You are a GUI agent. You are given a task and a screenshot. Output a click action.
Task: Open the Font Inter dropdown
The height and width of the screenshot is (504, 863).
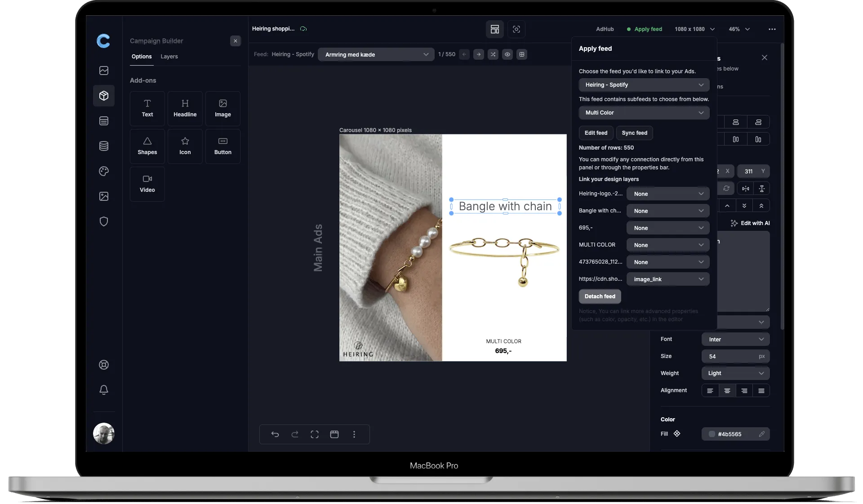pos(735,339)
